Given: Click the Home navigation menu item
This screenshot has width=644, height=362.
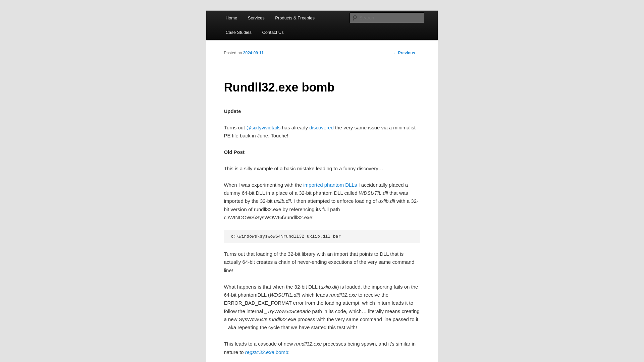Looking at the screenshot, I should pyautogui.click(x=231, y=18).
